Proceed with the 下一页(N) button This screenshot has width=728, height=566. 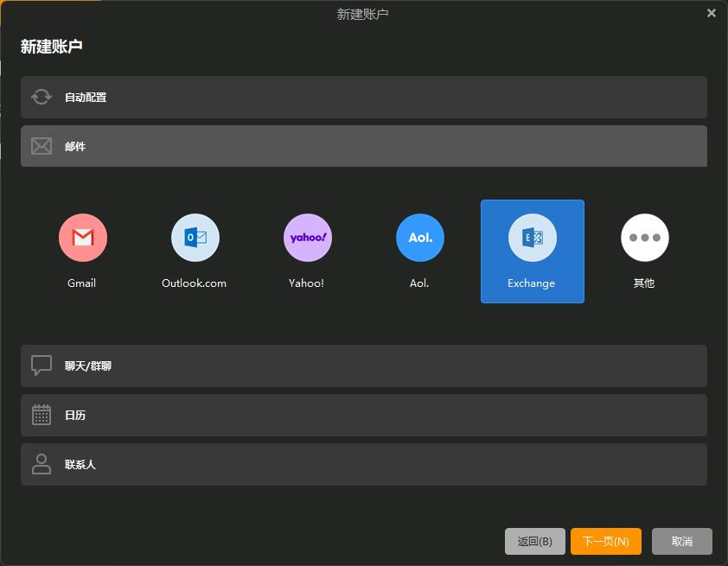pyautogui.click(x=606, y=542)
